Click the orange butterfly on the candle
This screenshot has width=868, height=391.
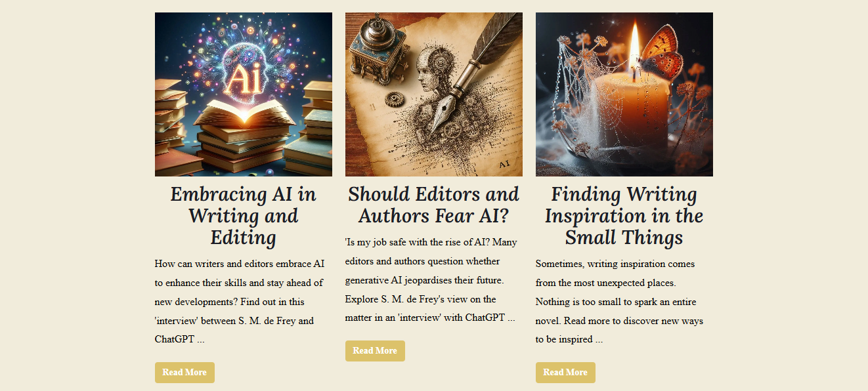660,53
